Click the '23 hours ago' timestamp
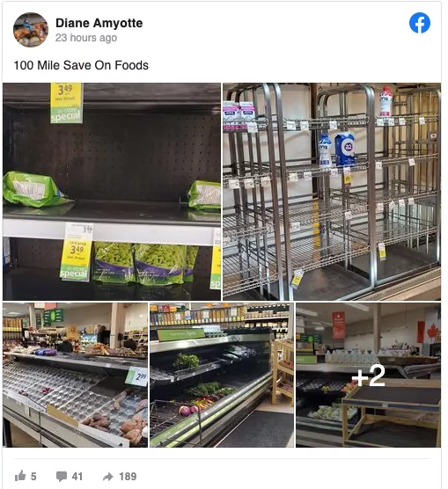The height and width of the screenshot is (489, 448). tap(86, 38)
